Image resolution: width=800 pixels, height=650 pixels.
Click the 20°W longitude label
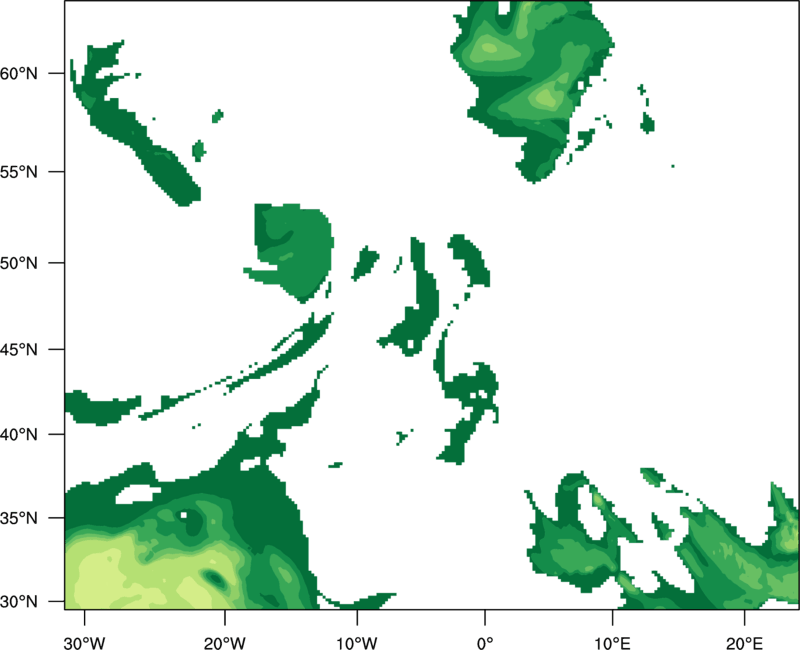(x=224, y=643)
